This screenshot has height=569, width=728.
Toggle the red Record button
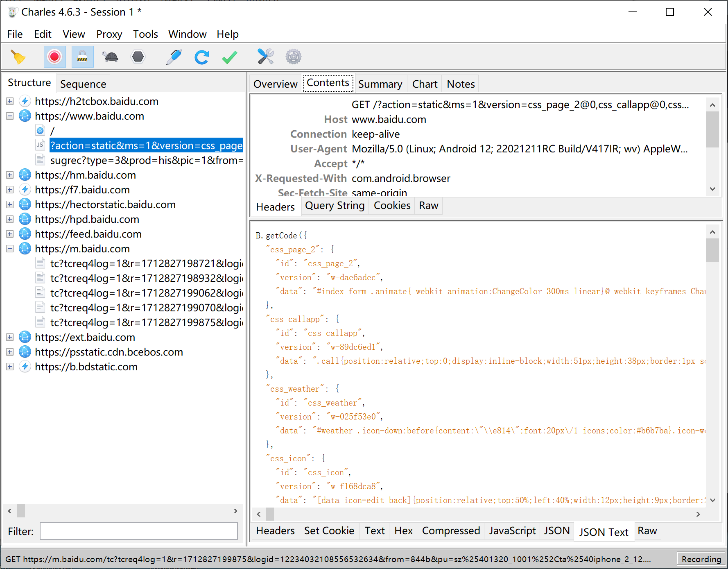pyautogui.click(x=54, y=57)
